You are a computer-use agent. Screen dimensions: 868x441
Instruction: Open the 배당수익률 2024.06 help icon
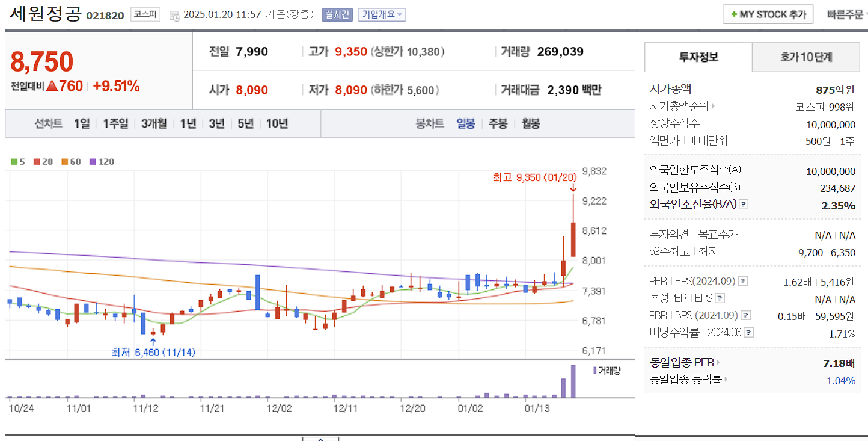[748, 332]
